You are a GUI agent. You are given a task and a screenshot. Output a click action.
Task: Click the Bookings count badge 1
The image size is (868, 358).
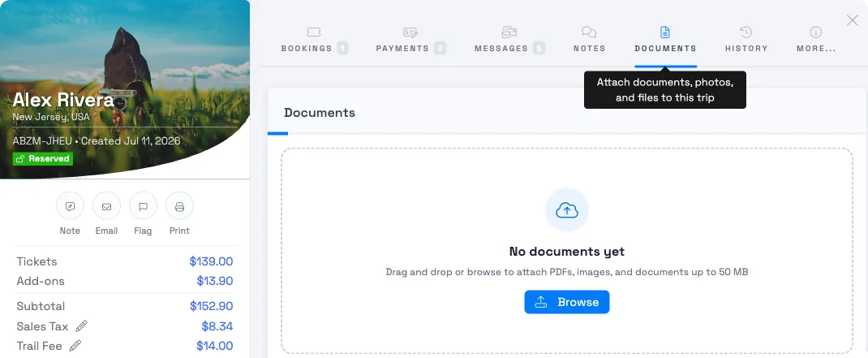(x=342, y=48)
